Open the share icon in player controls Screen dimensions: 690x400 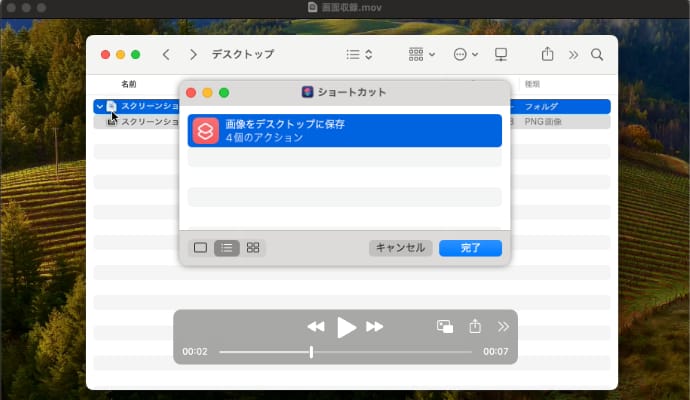(x=475, y=327)
